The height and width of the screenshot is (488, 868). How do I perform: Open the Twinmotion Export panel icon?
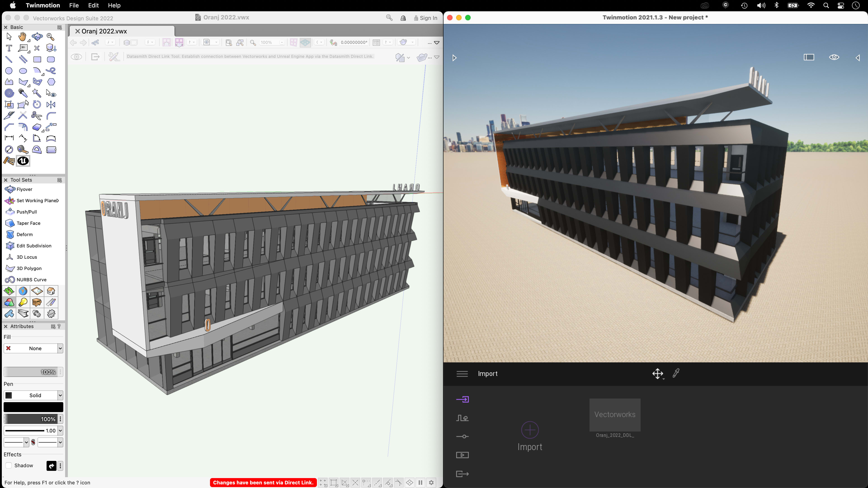(462, 474)
